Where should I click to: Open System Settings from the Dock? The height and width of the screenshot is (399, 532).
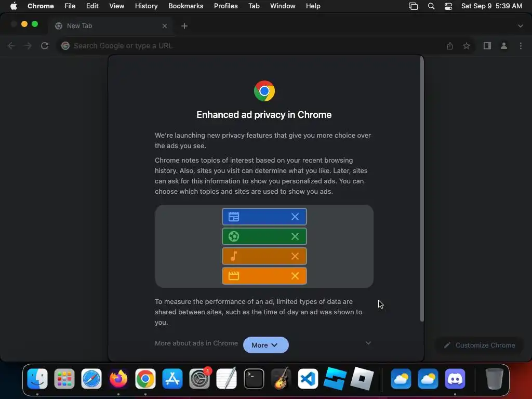point(199,379)
